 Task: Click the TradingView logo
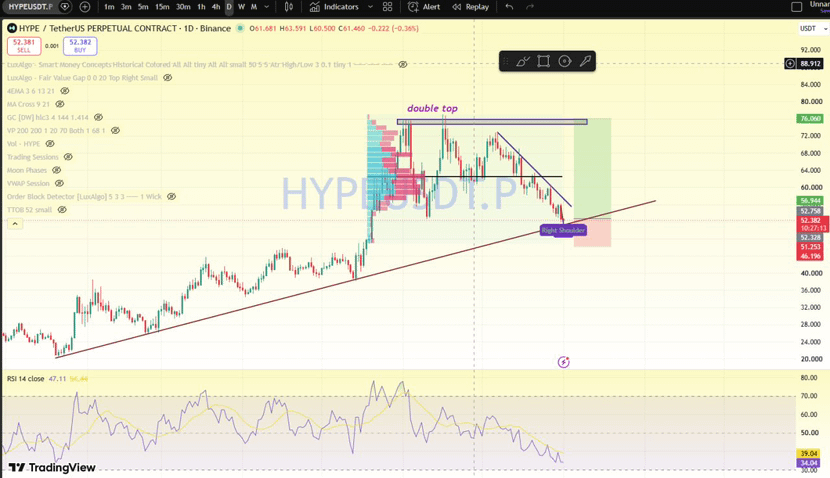tap(52, 467)
